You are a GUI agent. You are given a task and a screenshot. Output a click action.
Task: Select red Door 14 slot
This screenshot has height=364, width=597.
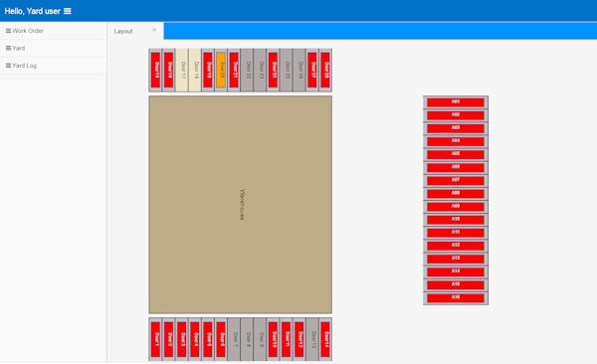[325, 339]
